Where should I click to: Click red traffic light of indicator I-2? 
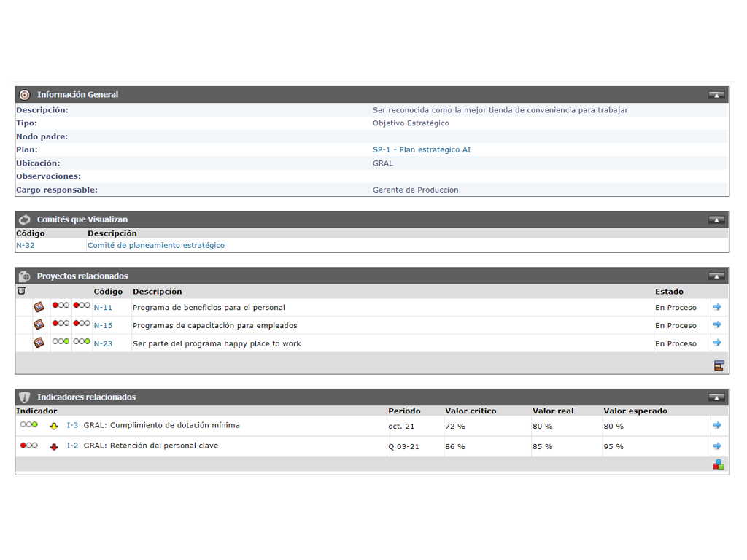(x=28, y=446)
